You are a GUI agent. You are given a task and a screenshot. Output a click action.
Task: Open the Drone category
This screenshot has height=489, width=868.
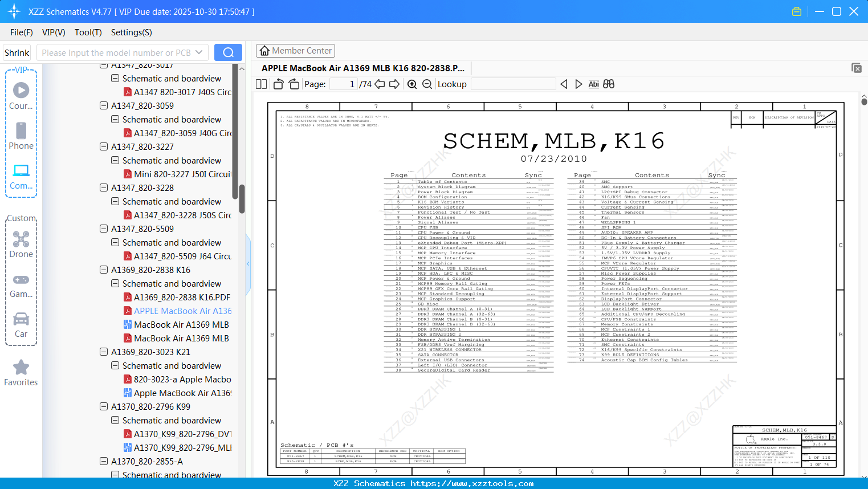tap(21, 244)
